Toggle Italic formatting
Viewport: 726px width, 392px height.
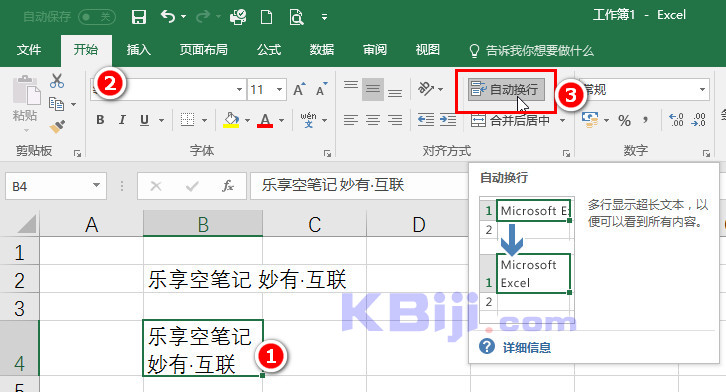122,120
